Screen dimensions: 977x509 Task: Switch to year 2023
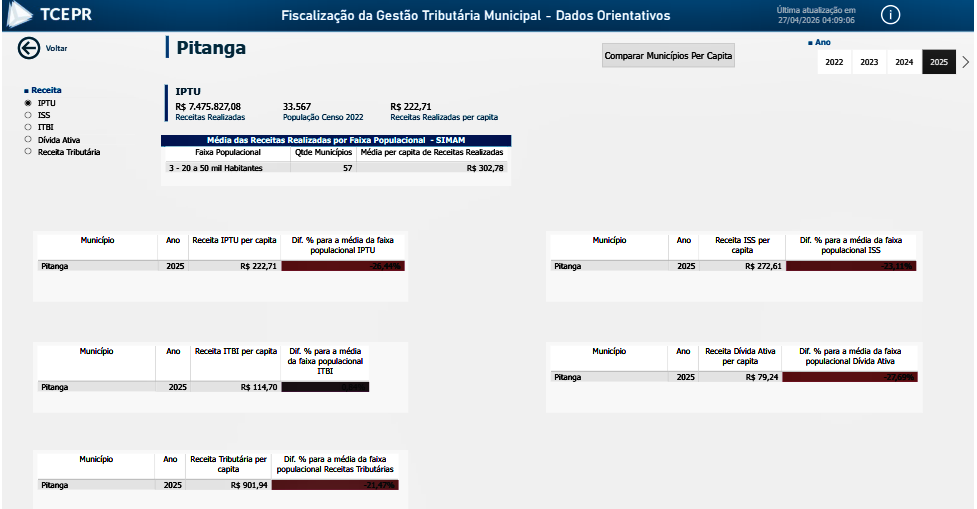click(869, 62)
